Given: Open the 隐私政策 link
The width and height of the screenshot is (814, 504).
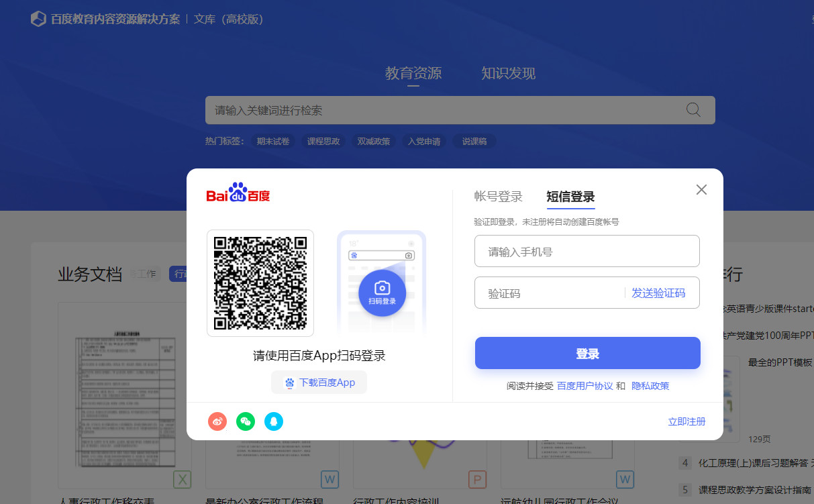Looking at the screenshot, I should click(650, 386).
